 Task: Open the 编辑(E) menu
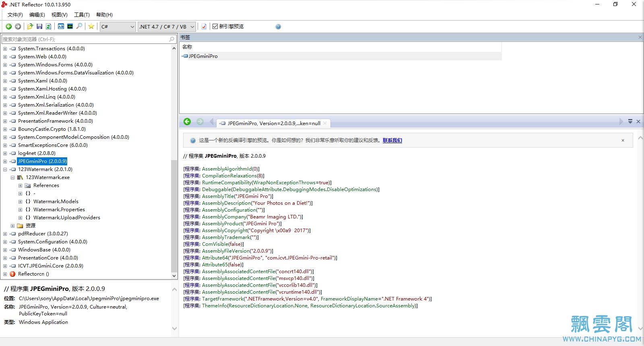[37, 15]
